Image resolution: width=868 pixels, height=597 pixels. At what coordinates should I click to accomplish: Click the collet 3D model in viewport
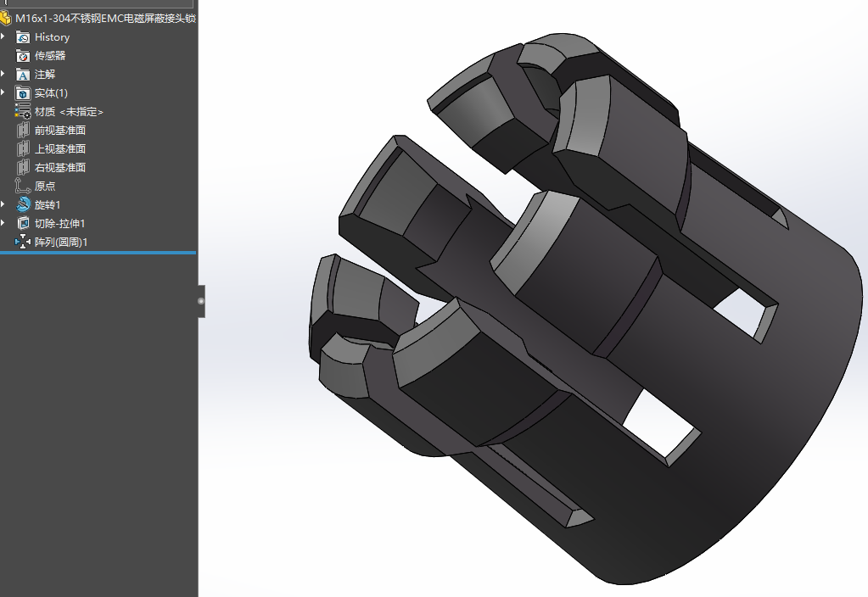coord(587,310)
